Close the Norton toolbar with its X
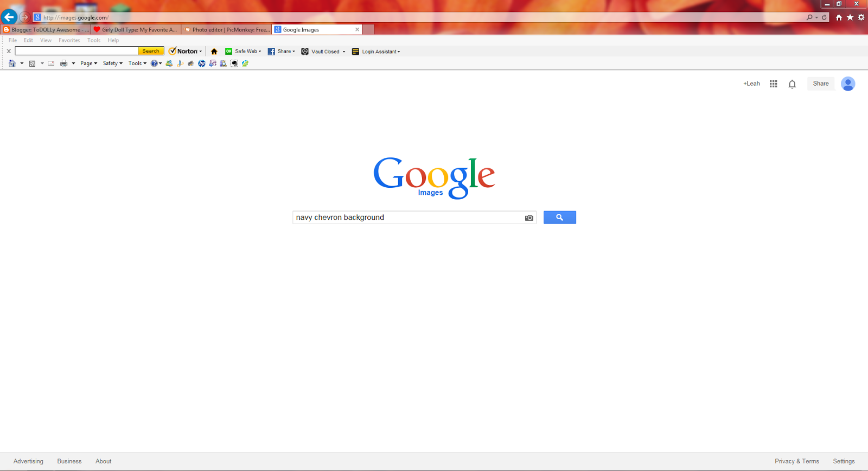 9,51
